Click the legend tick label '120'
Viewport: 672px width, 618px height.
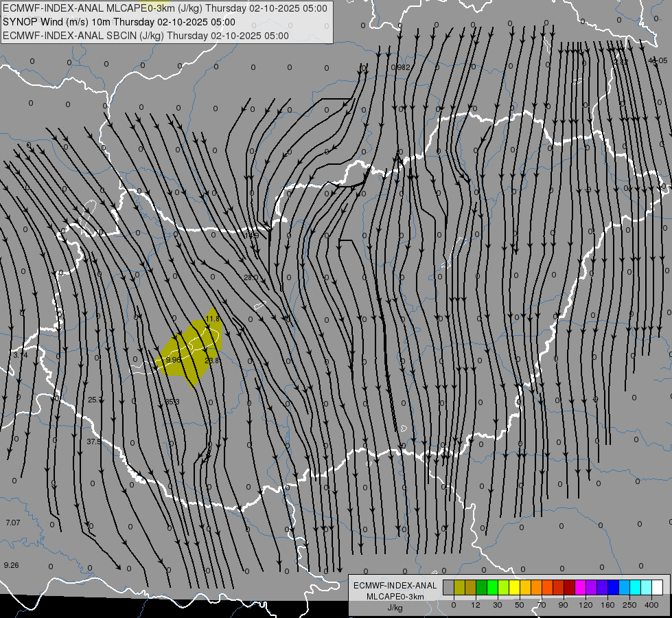point(586,605)
